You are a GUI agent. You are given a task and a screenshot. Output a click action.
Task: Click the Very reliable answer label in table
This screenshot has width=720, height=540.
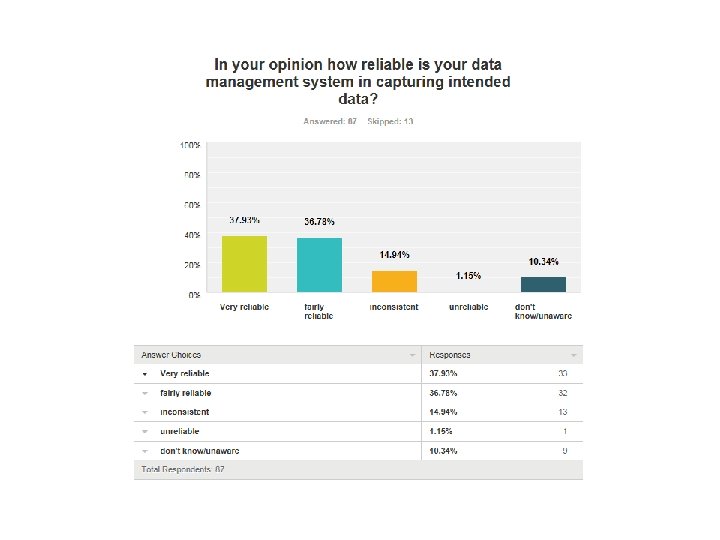[185, 373]
